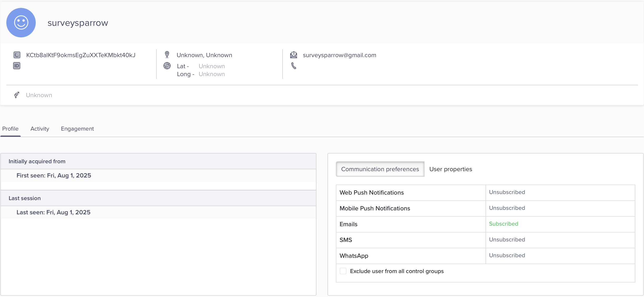Click the Emails row label
Viewport: 644px width, 297px height.
click(x=349, y=224)
